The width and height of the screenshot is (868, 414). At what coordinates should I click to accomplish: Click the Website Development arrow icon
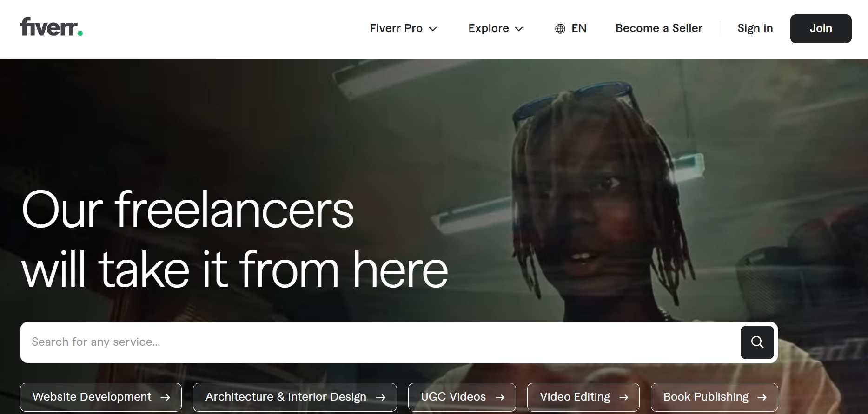[x=165, y=397]
